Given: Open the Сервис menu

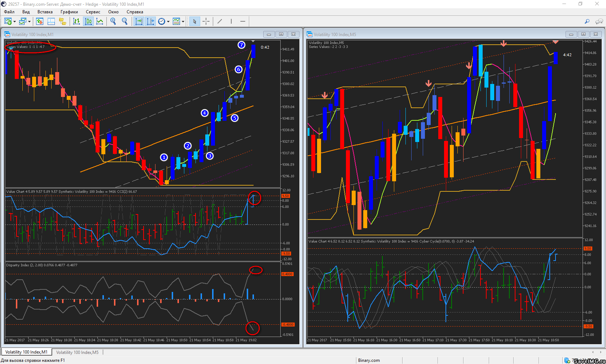Looking at the screenshot, I should [93, 12].
